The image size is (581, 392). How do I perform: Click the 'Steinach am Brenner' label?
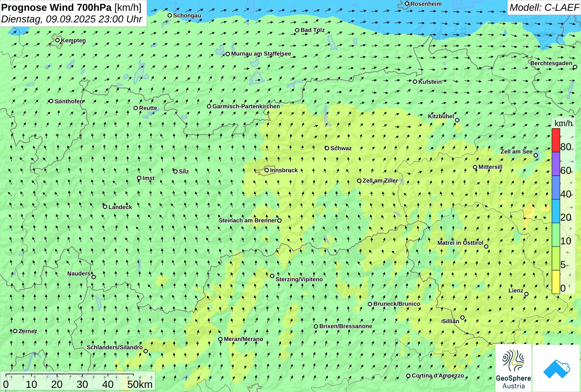(247, 220)
